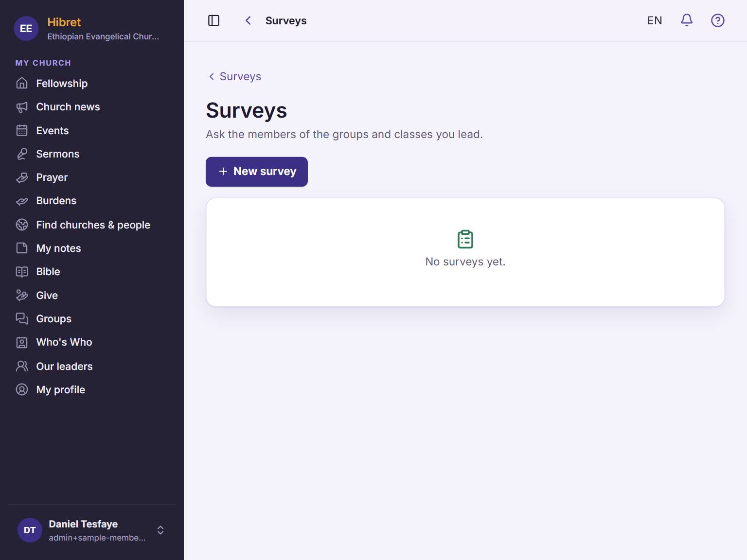
Task: Click the Groups chat bubbles icon
Action: 22,318
